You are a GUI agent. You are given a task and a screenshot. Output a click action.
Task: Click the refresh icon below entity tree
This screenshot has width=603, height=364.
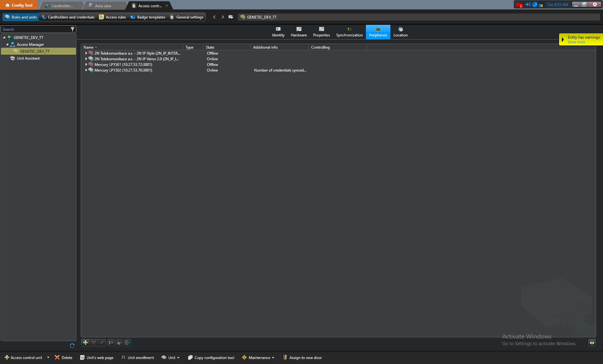72,346
